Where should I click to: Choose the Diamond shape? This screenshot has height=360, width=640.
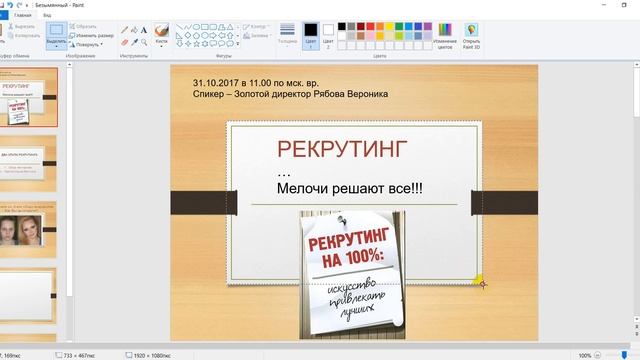(x=187, y=36)
